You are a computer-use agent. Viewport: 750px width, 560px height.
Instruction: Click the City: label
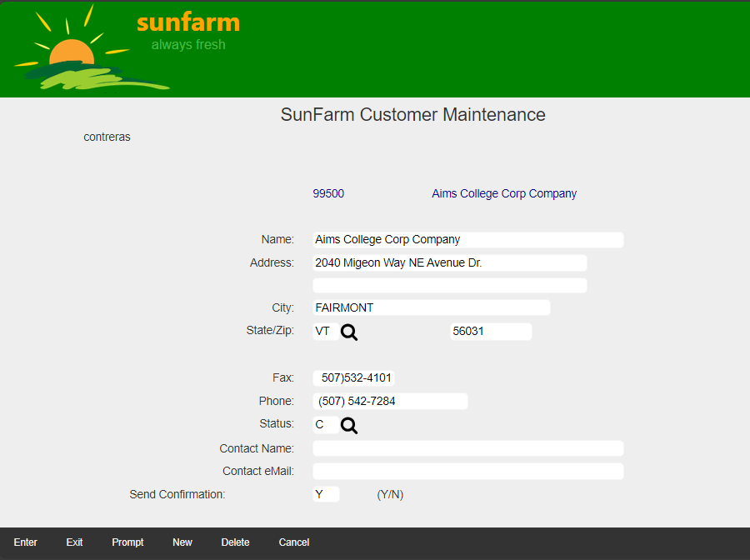click(282, 307)
